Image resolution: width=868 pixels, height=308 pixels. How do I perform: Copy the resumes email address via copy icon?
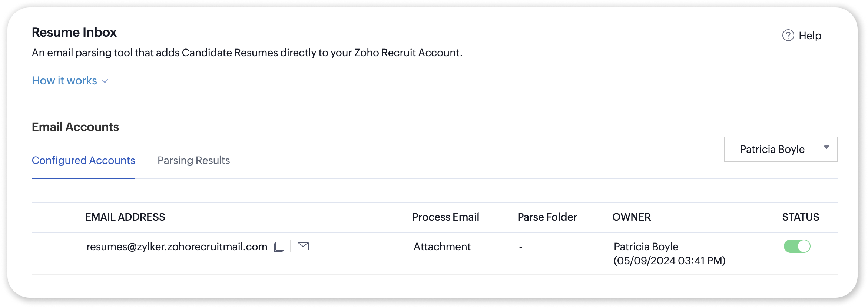coord(279,247)
